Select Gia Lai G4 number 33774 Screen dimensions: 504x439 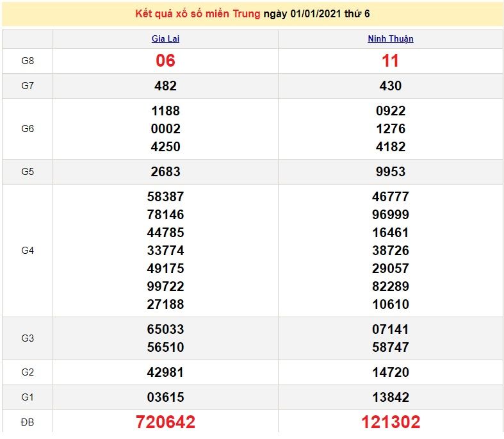pyautogui.click(x=165, y=251)
